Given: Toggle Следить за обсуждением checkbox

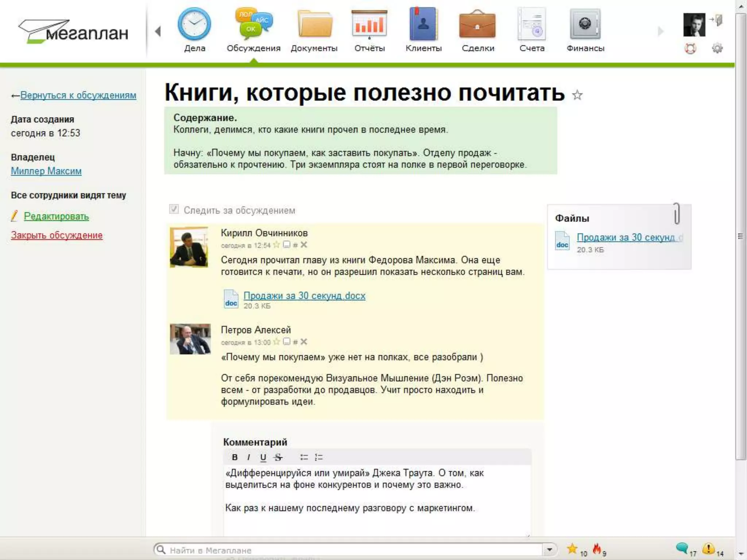Looking at the screenshot, I should (x=174, y=209).
